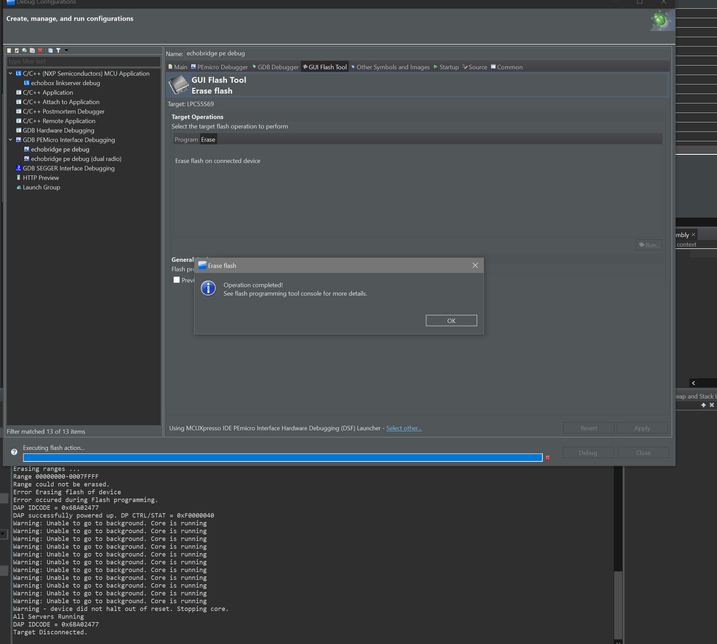Click the Name field containing echobridge pe debug
The height and width of the screenshot is (644, 717).
(x=427, y=54)
